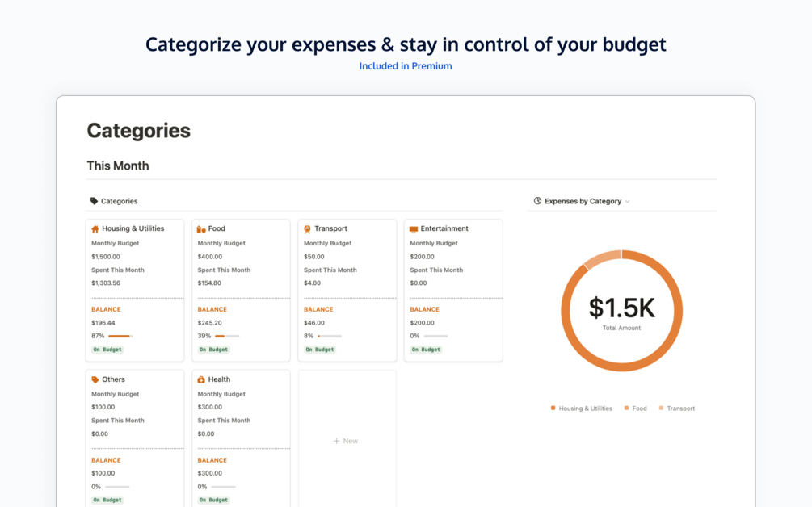Click the Health medical kit icon
The height and width of the screenshot is (507, 812).
(201, 379)
